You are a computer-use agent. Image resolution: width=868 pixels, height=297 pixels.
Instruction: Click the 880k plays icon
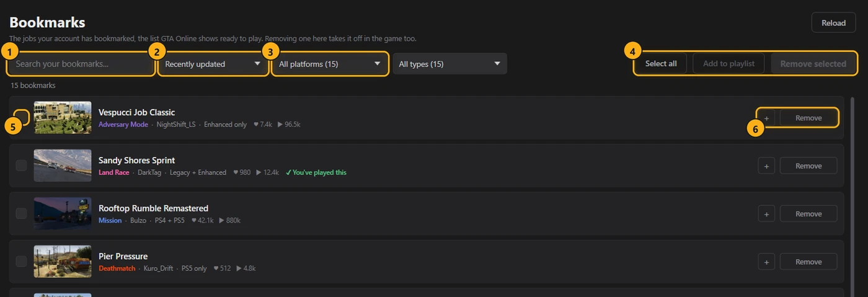pos(221,220)
